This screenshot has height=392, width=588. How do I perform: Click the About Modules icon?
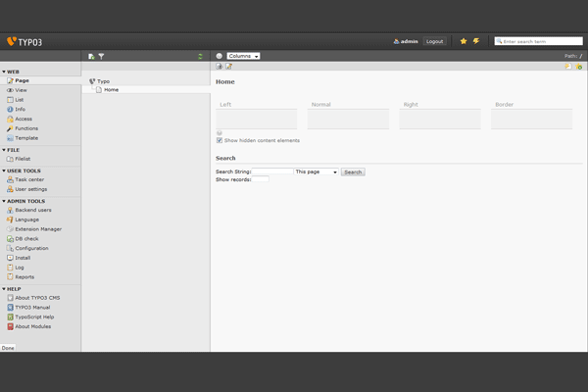coord(10,326)
